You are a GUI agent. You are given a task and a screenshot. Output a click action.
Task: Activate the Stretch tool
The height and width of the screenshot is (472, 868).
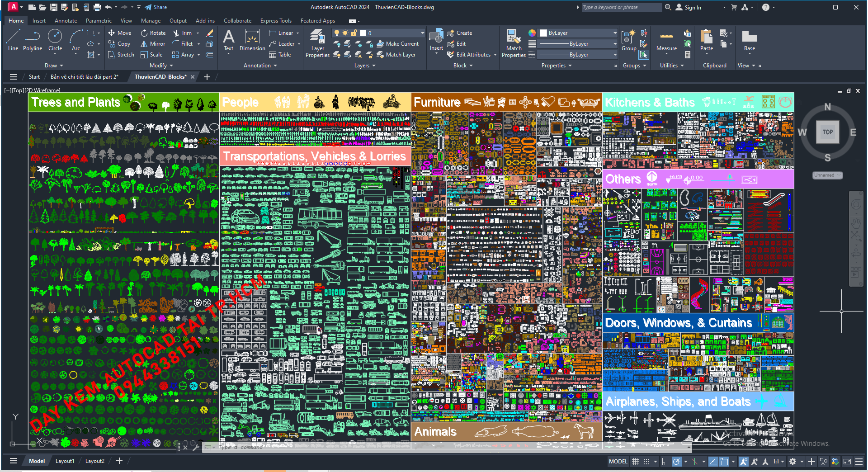tap(121, 55)
